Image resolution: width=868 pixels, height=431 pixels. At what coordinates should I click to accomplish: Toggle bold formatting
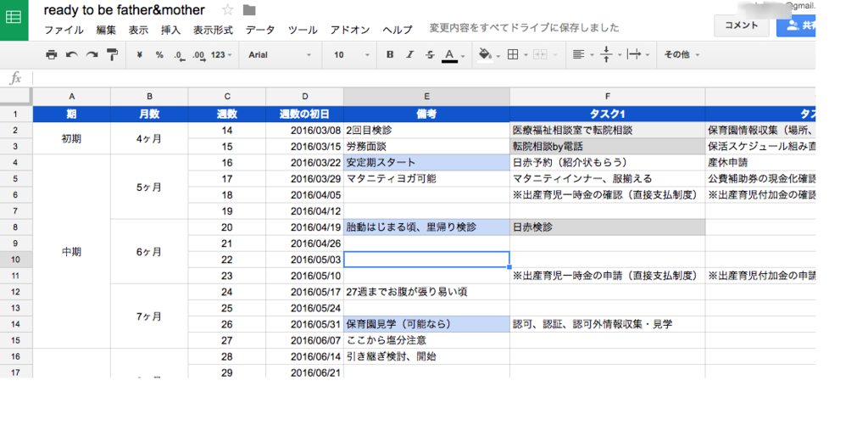tap(390, 54)
